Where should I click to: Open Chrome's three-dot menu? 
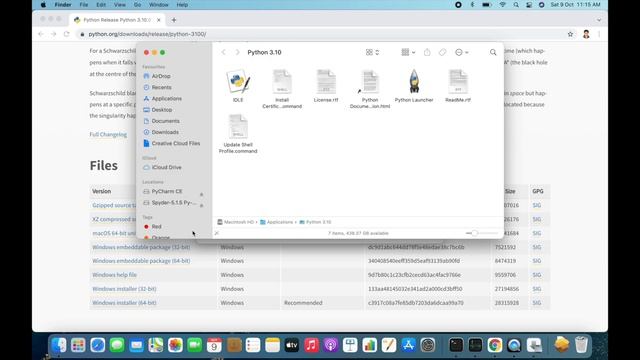point(599,34)
